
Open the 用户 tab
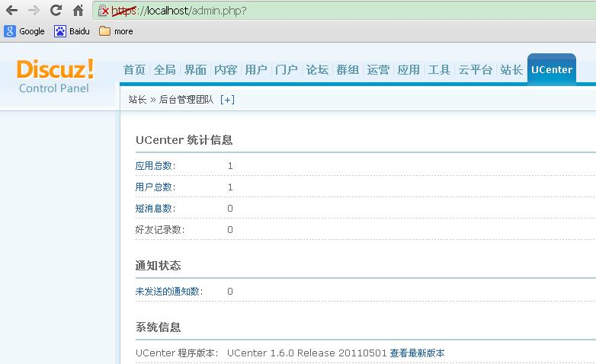point(256,69)
